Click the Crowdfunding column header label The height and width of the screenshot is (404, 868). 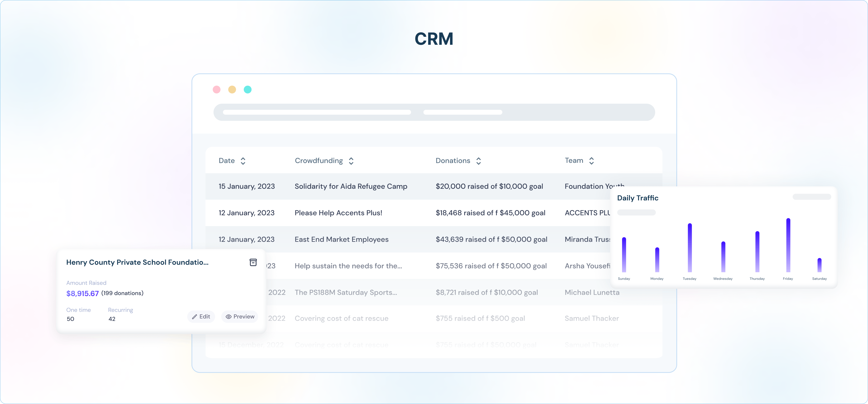pos(319,161)
